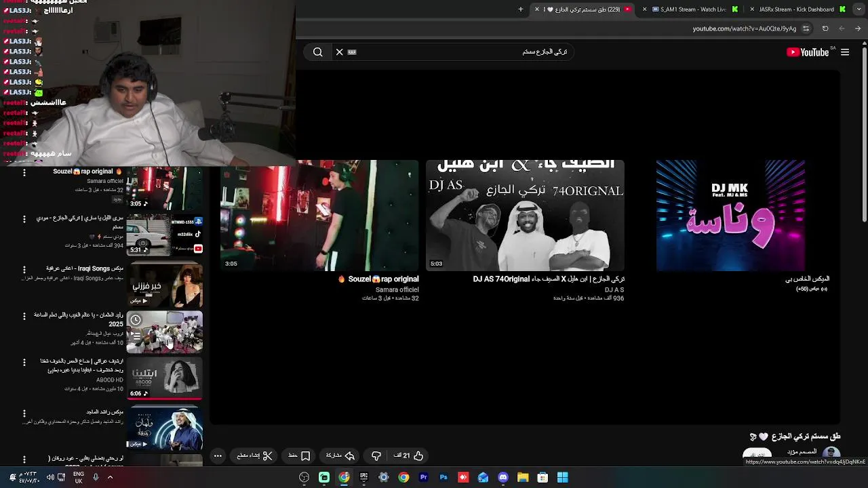Viewport: 868px width, 488px height.
Task: Play the 3:05 studio end-screen thumbnail
Action: (319, 216)
